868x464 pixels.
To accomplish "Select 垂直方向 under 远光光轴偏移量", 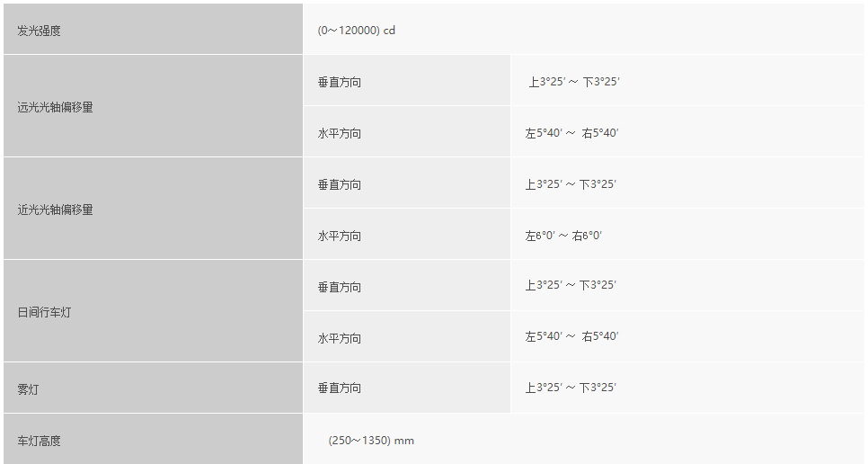I will (x=406, y=80).
